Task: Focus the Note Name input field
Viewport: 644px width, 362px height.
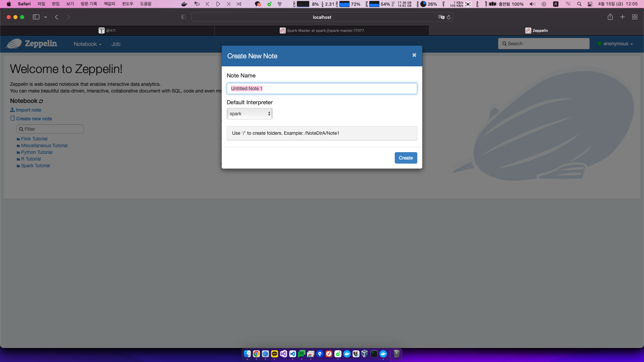Action: (x=322, y=88)
